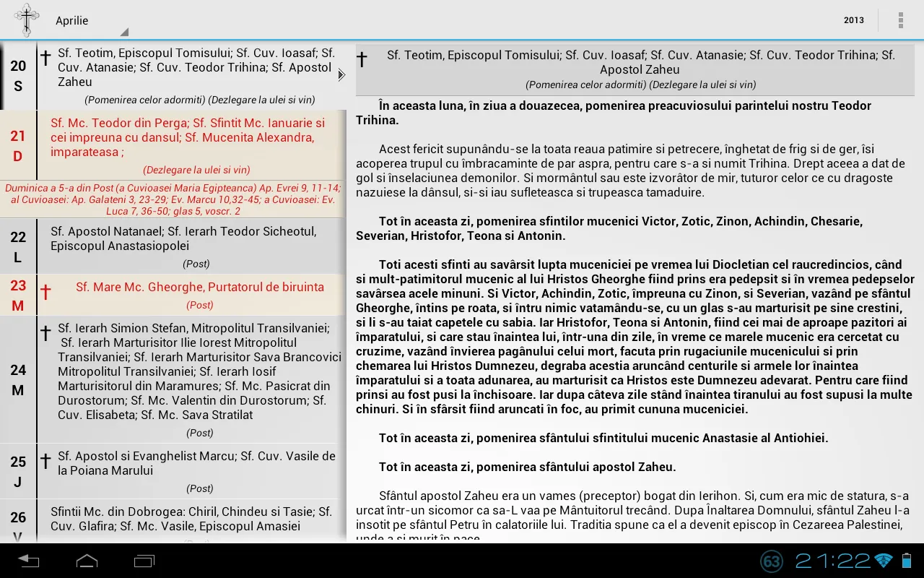Viewport: 924px width, 578px height.
Task: Open day 21 D Sf. Mc. Teodor din Perga
Action: tap(173, 145)
